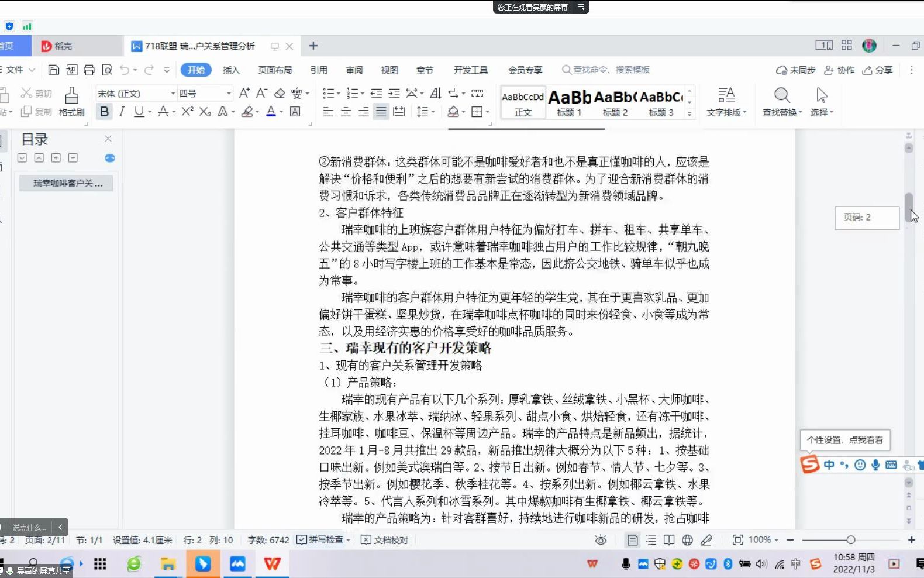Click the Undo arrow icon

pyautogui.click(x=125, y=70)
